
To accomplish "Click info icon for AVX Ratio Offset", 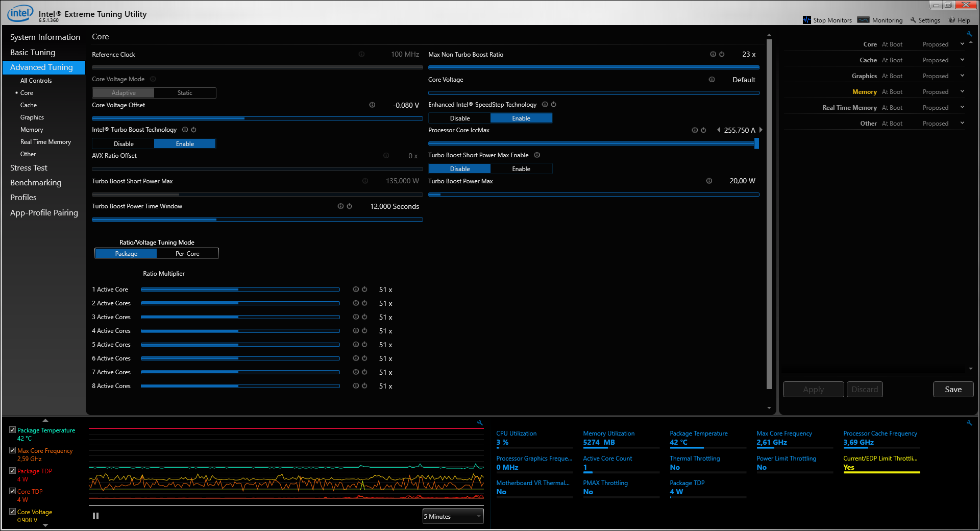I will [x=386, y=155].
